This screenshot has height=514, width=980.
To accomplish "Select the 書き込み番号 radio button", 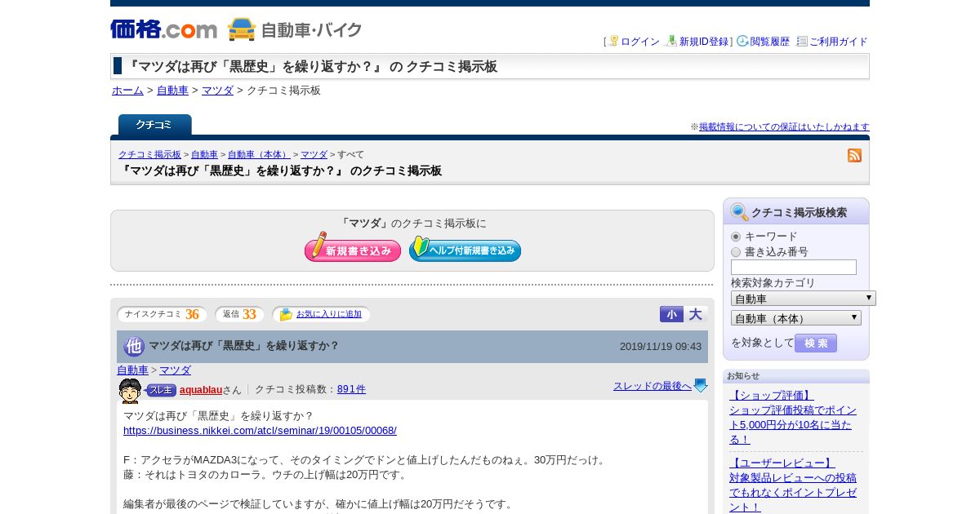I will tap(736, 252).
